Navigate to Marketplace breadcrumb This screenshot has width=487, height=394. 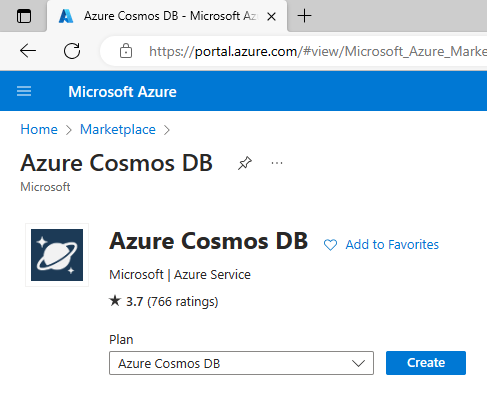(x=118, y=129)
